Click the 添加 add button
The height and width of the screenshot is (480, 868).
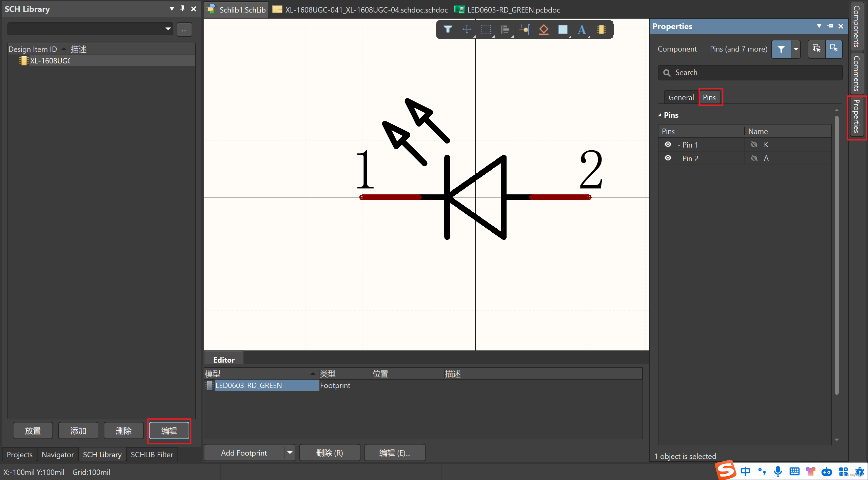pyautogui.click(x=78, y=431)
